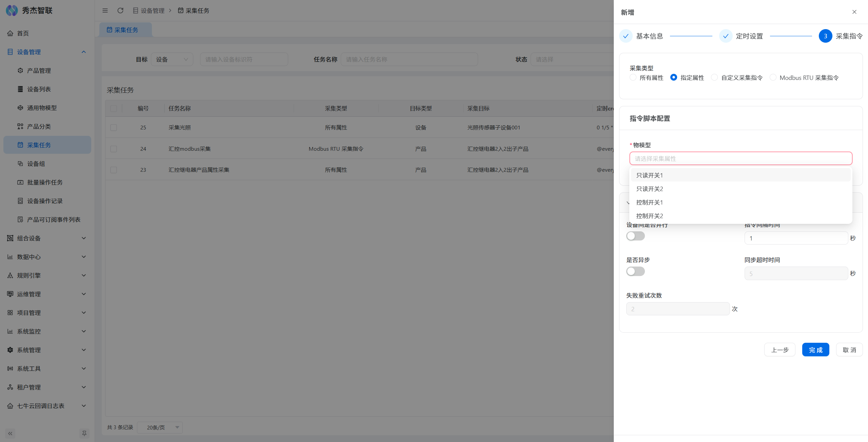Screen dimensions: 868x442
Task: Click the hamburger menu collapse icon
Action: coord(105,10)
